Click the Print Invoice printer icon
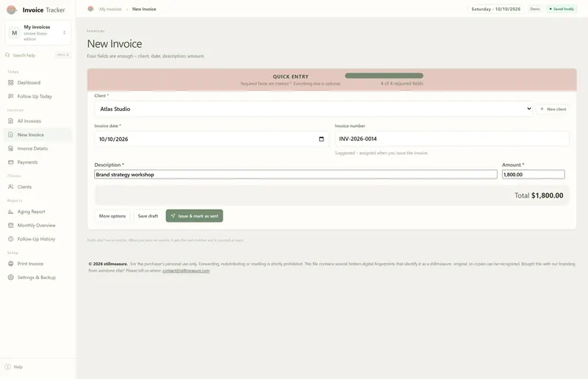The image size is (588, 379). point(10,264)
